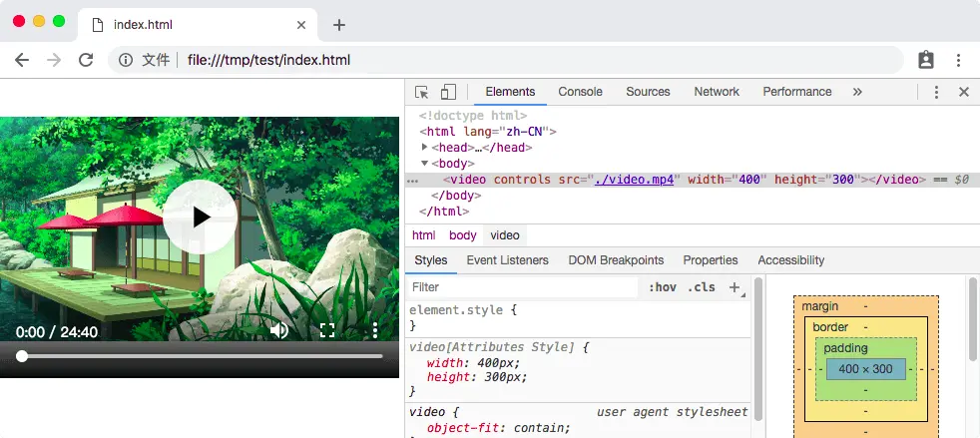Switch to the Elements tab
980x438 pixels.
510,92
